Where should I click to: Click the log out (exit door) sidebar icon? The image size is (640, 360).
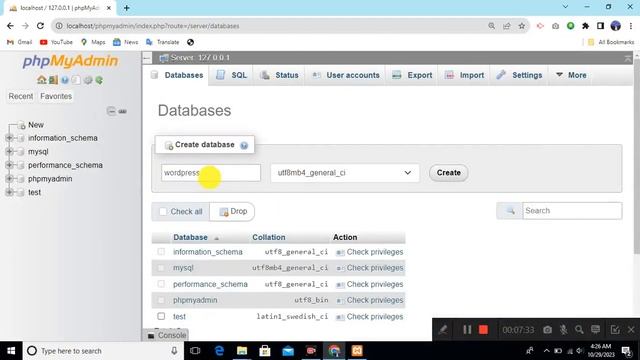pyautogui.click(x=53, y=80)
